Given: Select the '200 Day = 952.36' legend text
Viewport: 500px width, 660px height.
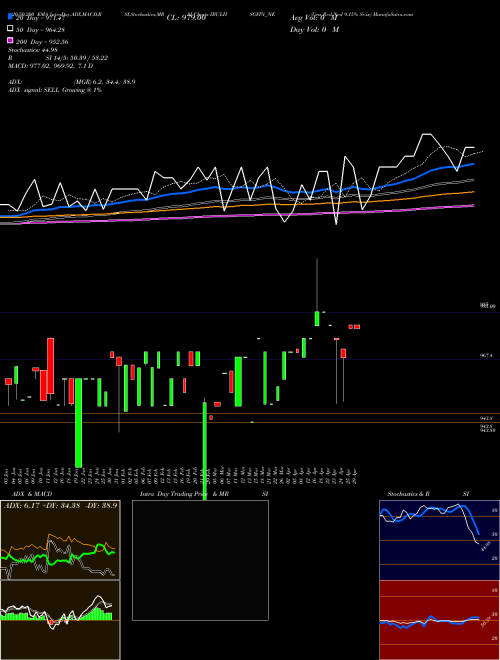Looking at the screenshot, I should point(42,42).
